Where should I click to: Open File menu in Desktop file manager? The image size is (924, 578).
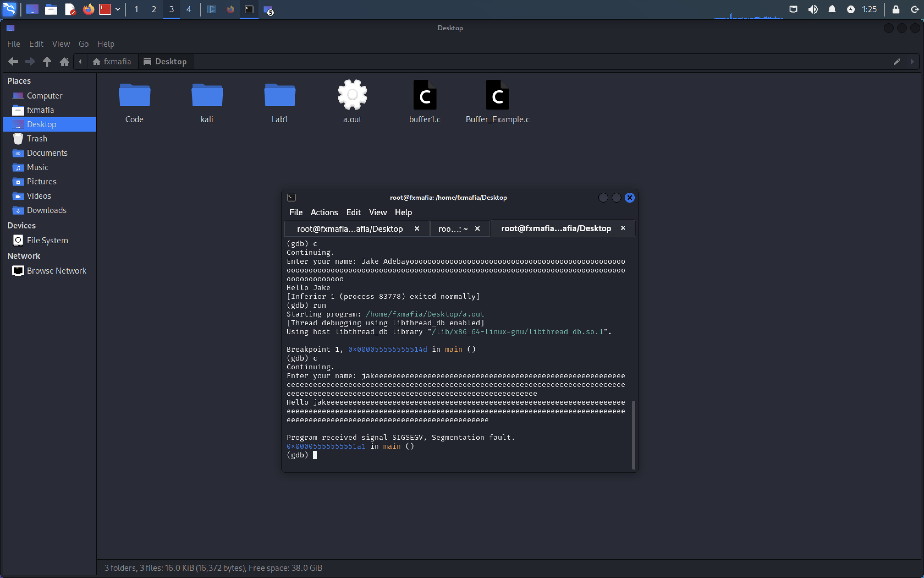14,43
